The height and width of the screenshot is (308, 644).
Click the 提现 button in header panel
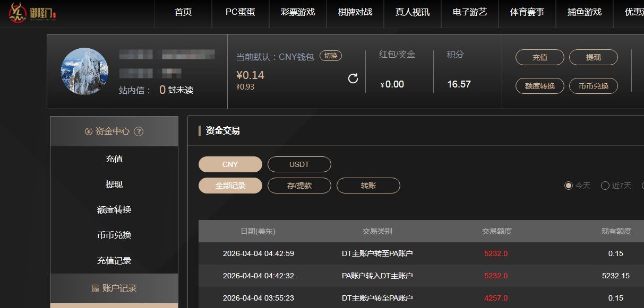coord(593,57)
